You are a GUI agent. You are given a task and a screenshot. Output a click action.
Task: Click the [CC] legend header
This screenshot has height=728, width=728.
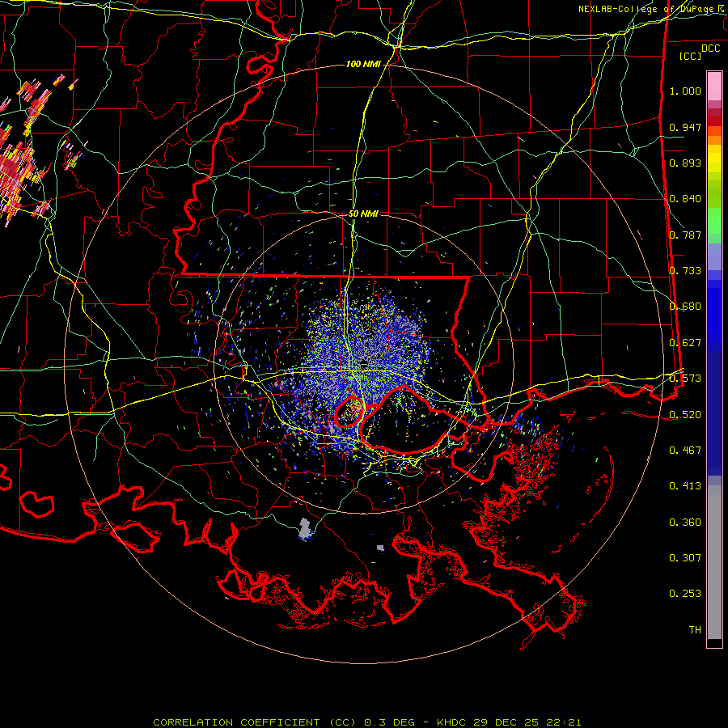(691, 56)
